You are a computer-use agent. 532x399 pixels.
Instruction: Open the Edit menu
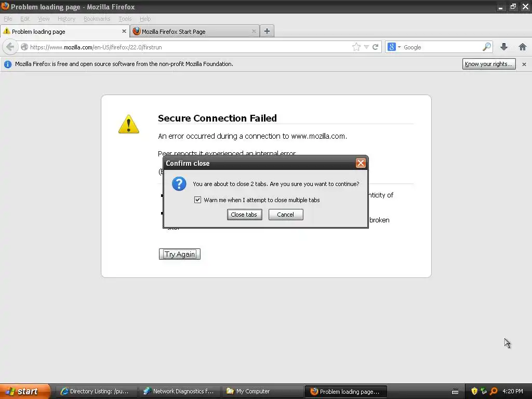coord(25,19)
